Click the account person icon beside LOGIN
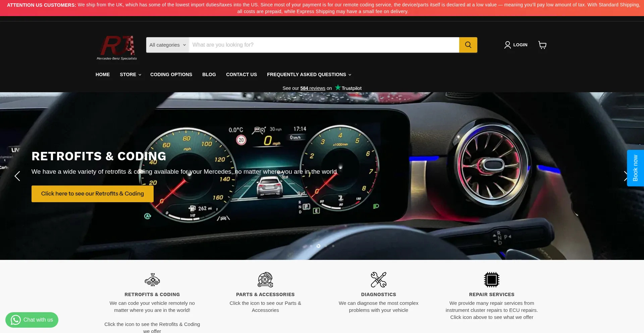The height and width of the screenshot is (333, 644). point(507,45)
